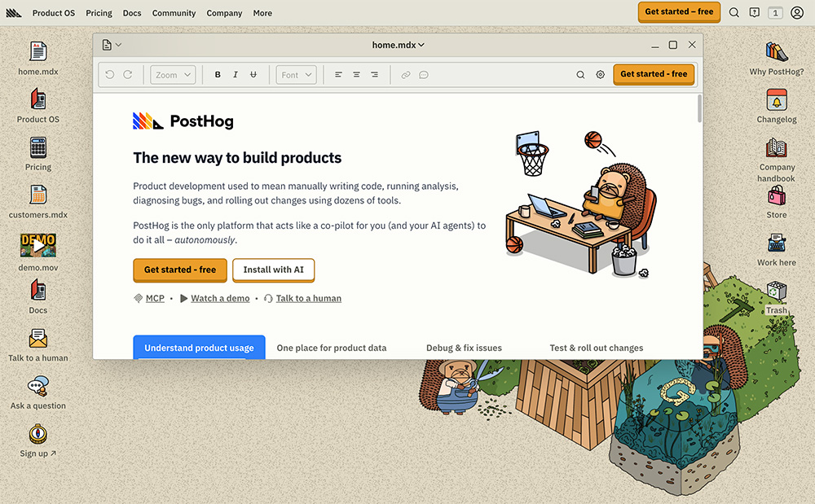Align text right in the editor
The image size is (815, 504).
[374, 75]
